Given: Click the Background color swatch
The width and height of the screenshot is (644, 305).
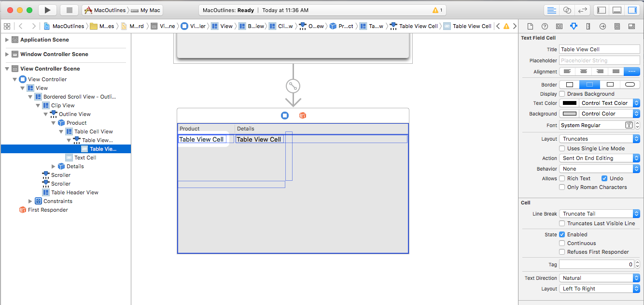Looking at the screenshot, I should coord(570,114).
